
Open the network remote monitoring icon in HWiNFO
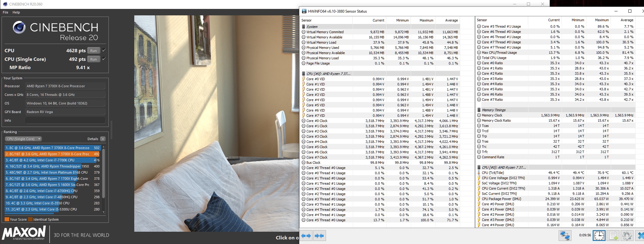pyautogui.click(x=565, y=235)
